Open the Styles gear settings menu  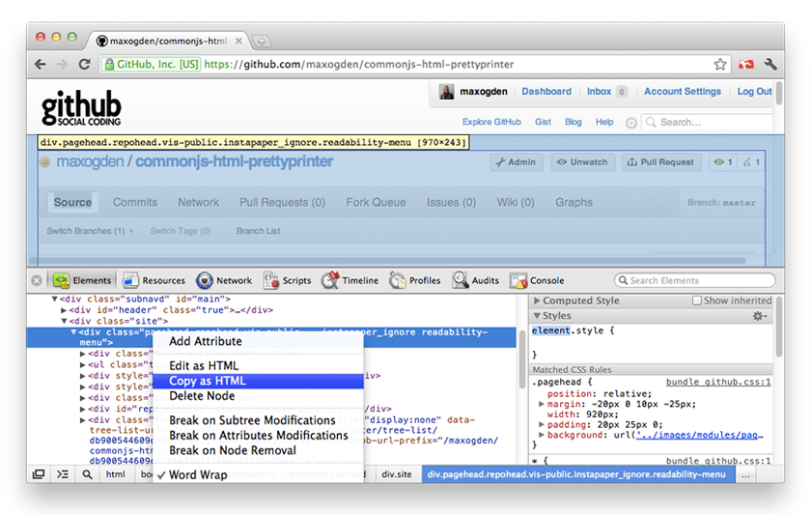(x=759, y=316)
